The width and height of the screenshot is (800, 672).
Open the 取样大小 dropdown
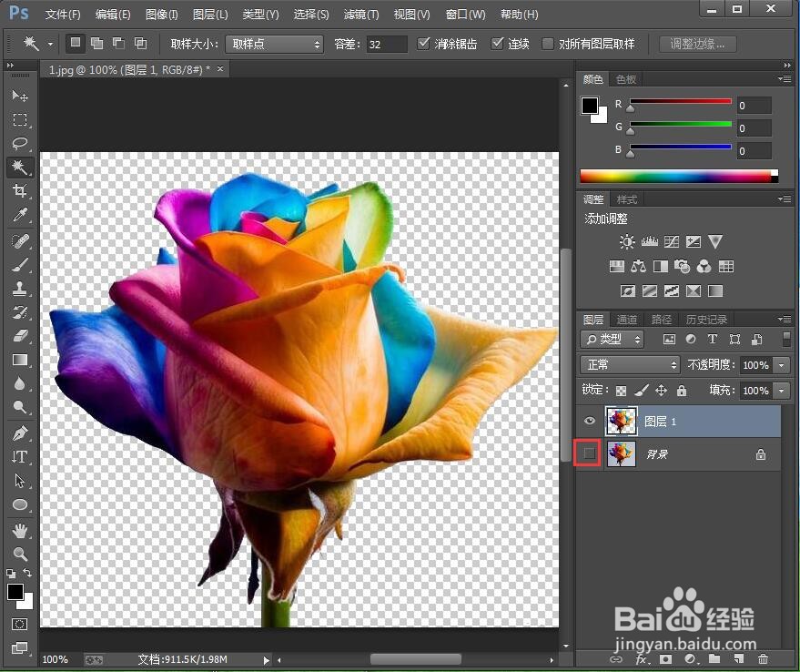(x=274, y=44)
